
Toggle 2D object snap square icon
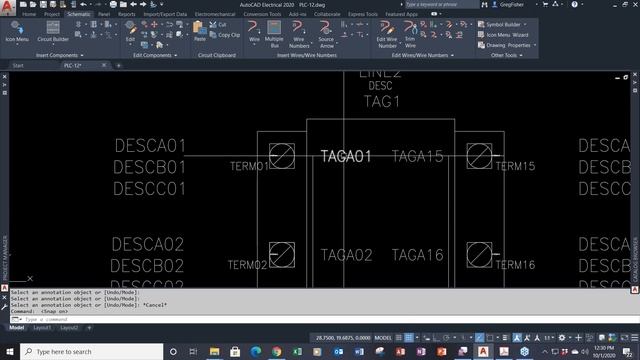click(490, 338)
